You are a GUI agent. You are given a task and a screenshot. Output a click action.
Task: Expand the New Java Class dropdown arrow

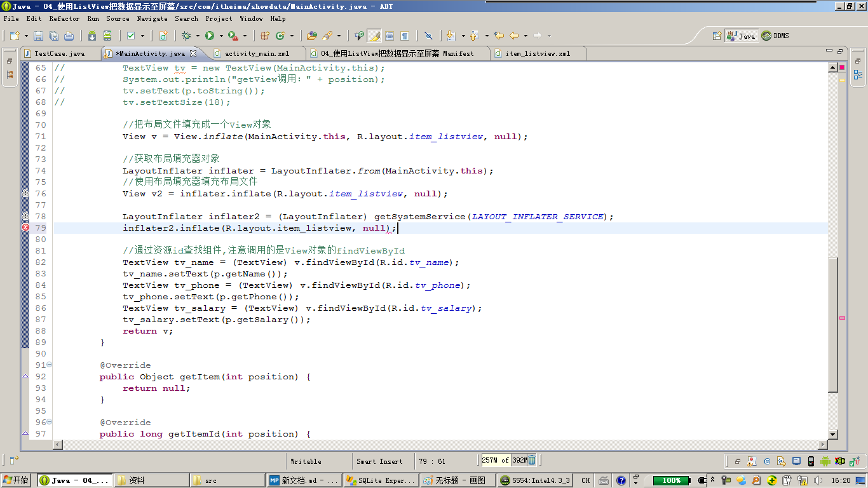coord(292,36)
